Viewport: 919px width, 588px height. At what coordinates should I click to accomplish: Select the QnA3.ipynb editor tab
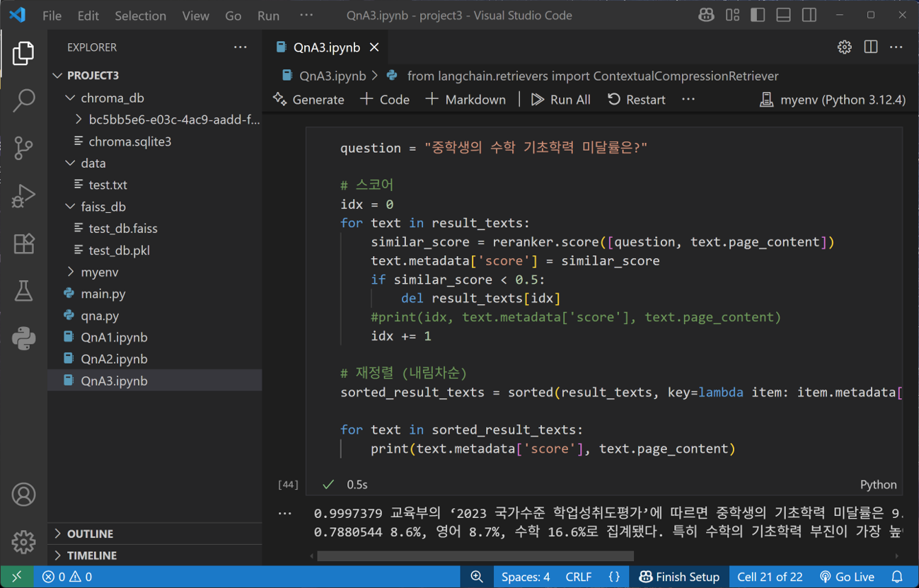pyautogui.click(x=327, y=47)
